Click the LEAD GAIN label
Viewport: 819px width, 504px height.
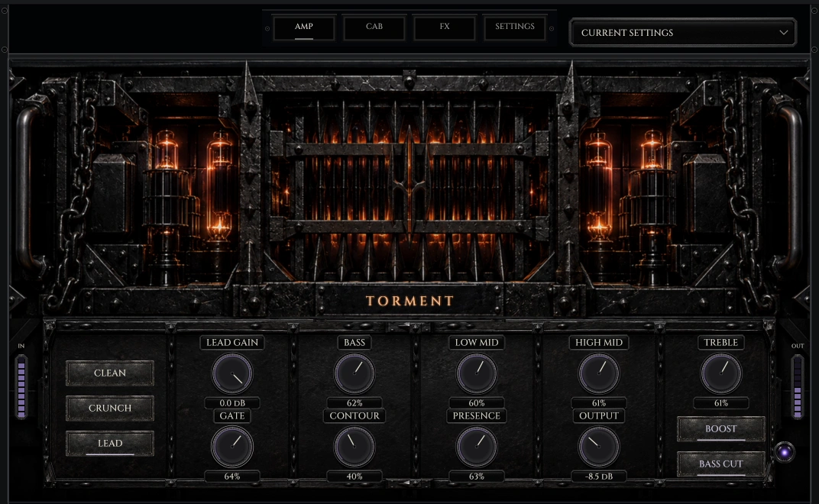[x=232, y=343]
